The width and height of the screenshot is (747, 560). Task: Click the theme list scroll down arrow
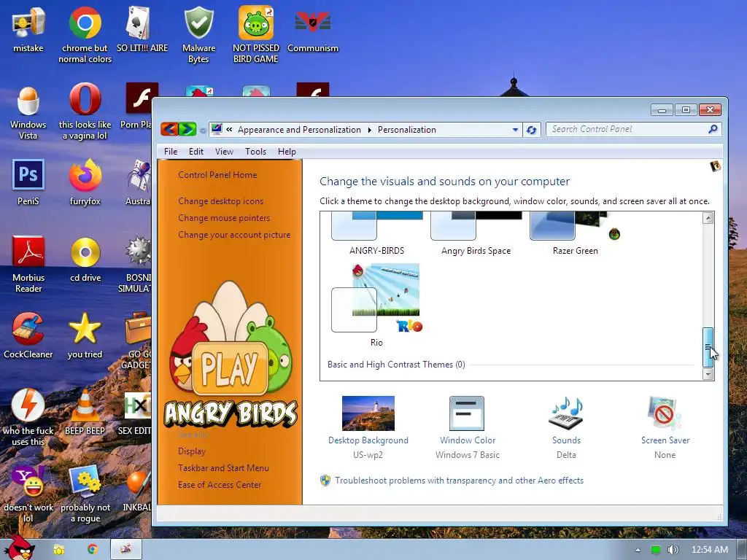[708, 374]
